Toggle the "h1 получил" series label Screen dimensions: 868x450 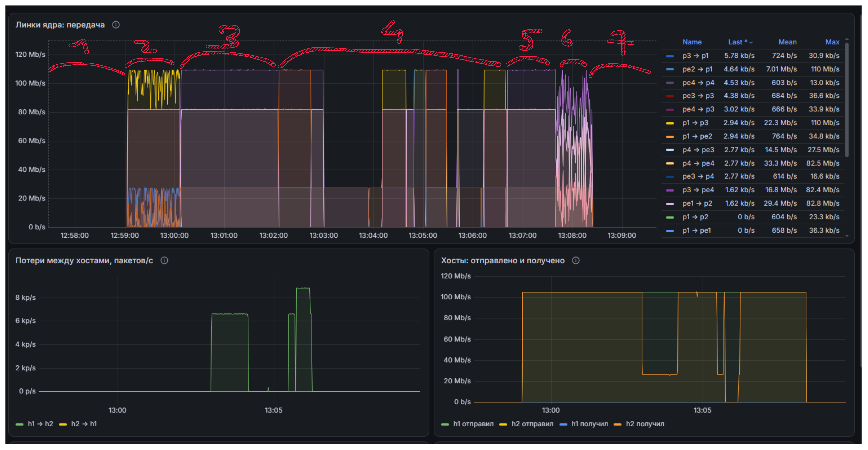tap(590, 424)
